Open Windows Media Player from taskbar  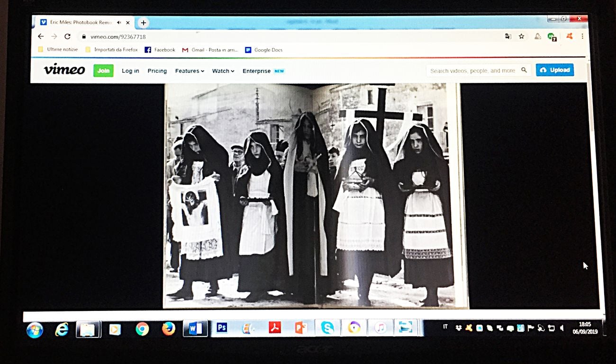point(115,329)
